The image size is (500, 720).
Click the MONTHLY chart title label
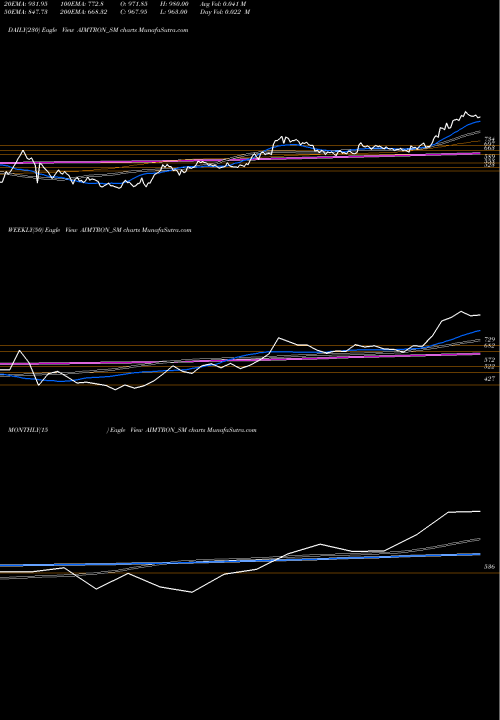[x=132, y=430]
